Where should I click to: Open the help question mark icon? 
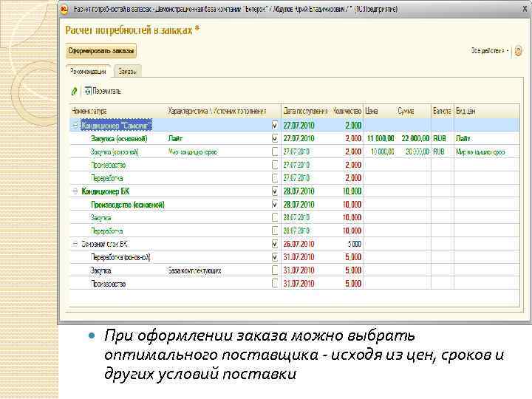(x=518, y=51)
